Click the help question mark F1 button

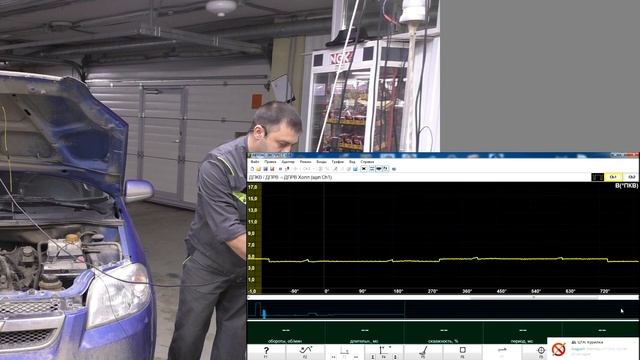(x=266, y=352)
